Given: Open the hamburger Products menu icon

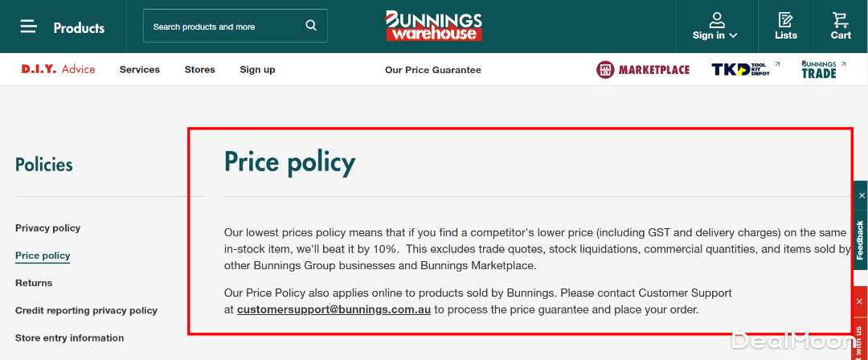Looking at the screenshot, I should pos(29,27).
